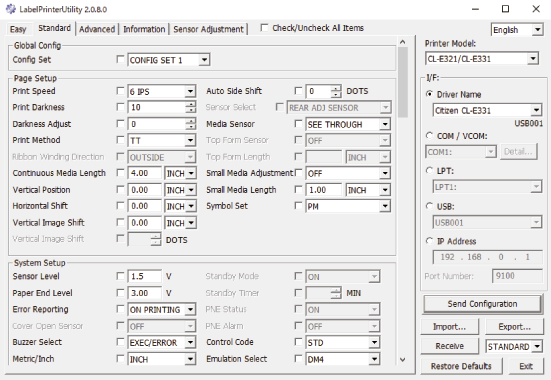Open the Metric/Inch INCH dropdown
Screen dimensions: 551x380
click(x=162, y=359)
